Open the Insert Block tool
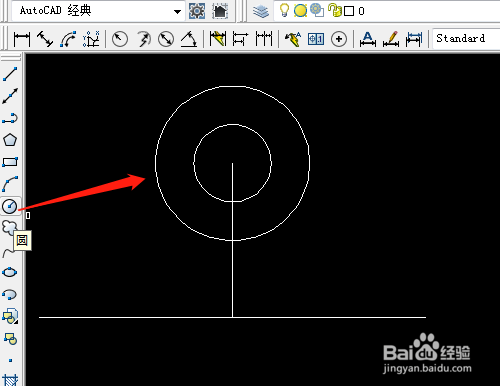Screen dimensions: 500x386 click(10, 316)
